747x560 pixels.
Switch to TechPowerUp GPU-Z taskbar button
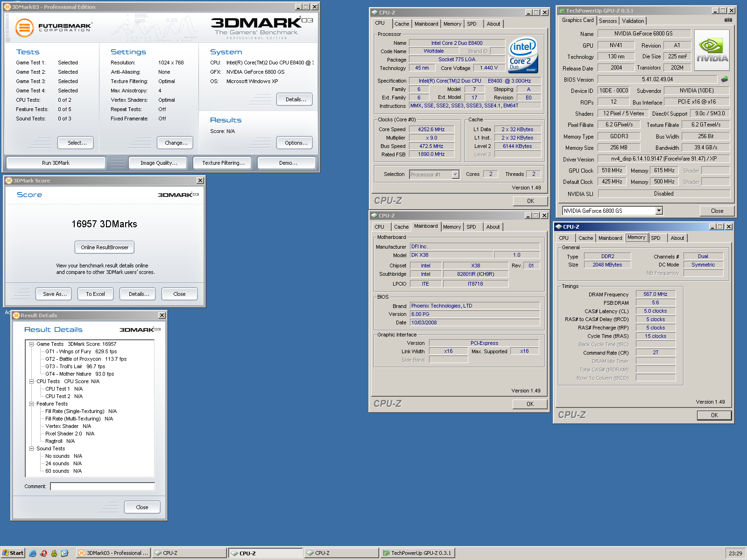click(x=417, y=553)
